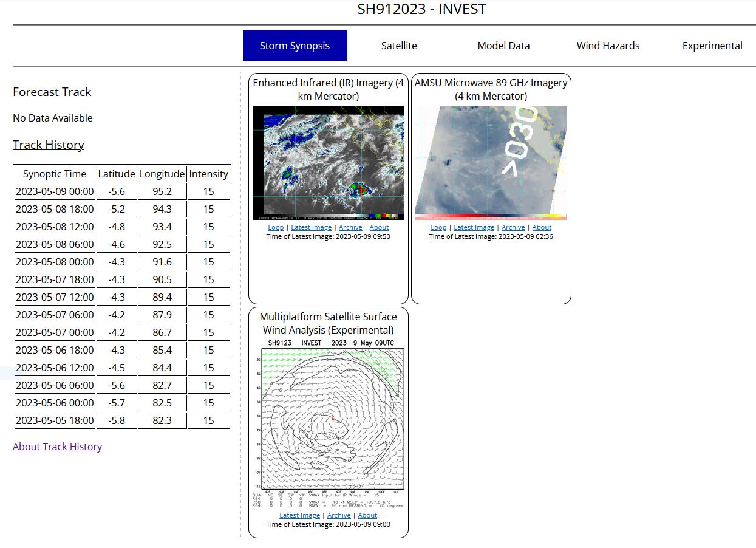Open the AMSU Microwave 89 GHz image
The width and height of the screenshot is (756, 548).
(x=491, y=163)
